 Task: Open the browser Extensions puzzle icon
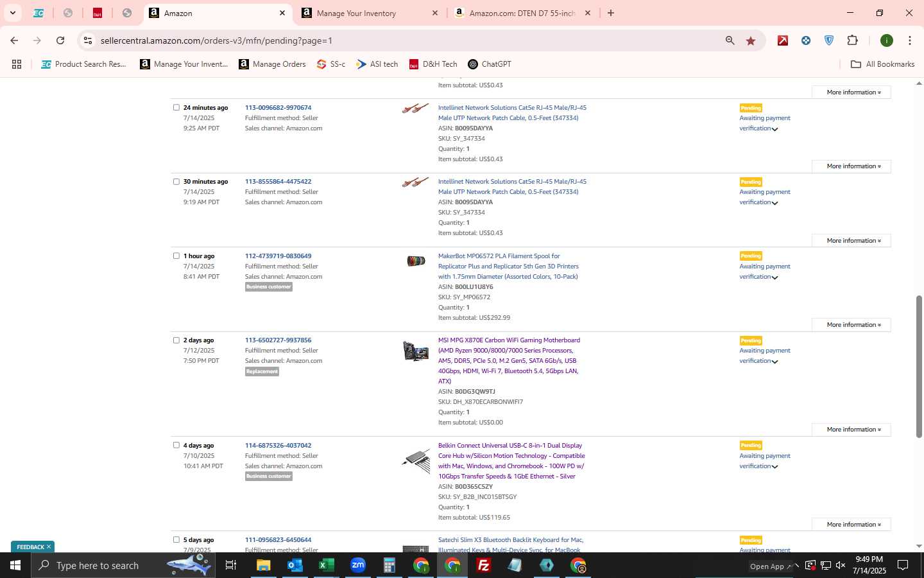pyautogui.click(x=852, y=40)
